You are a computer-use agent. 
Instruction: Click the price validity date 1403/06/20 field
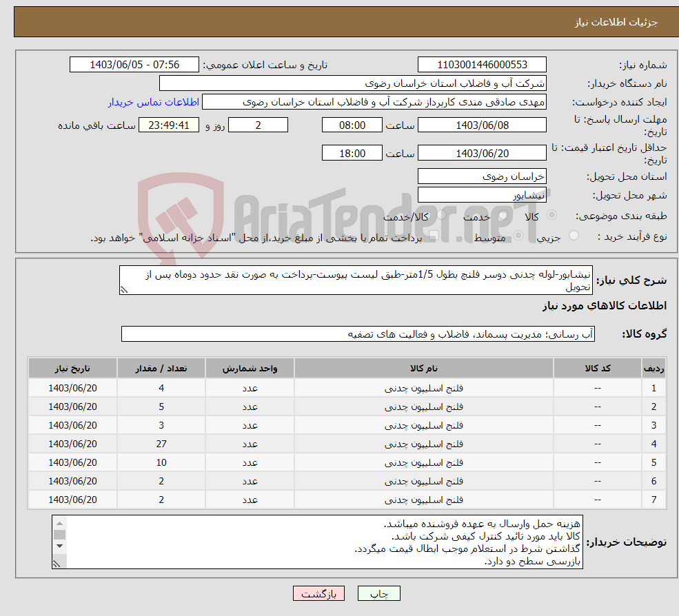pyautogui.click(x=482, y=153)
